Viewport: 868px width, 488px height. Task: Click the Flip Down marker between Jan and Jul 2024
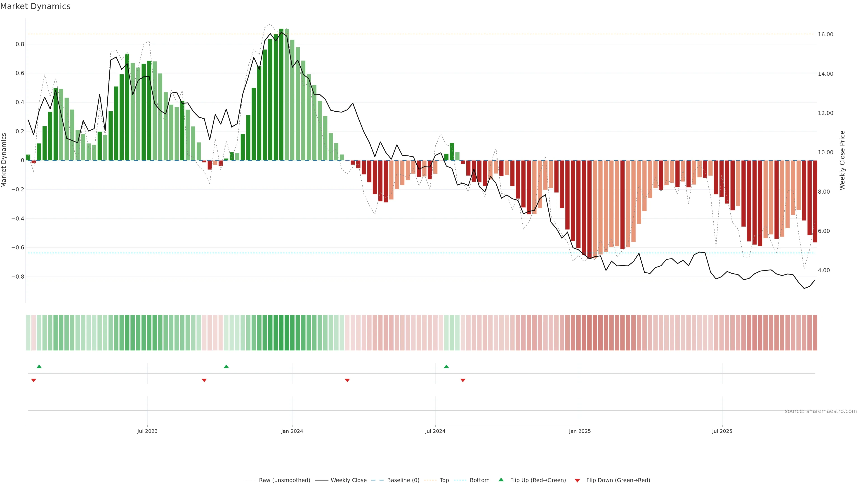347,380
